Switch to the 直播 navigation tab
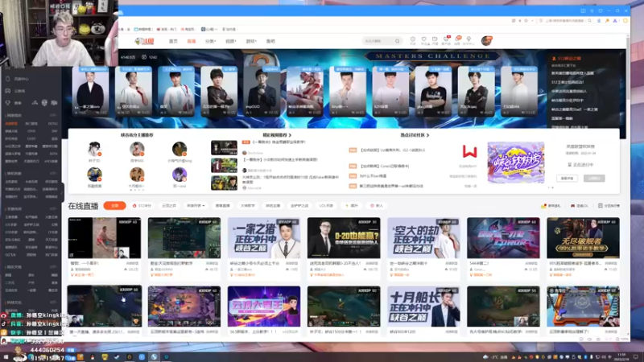 click(x=192, y=41)
